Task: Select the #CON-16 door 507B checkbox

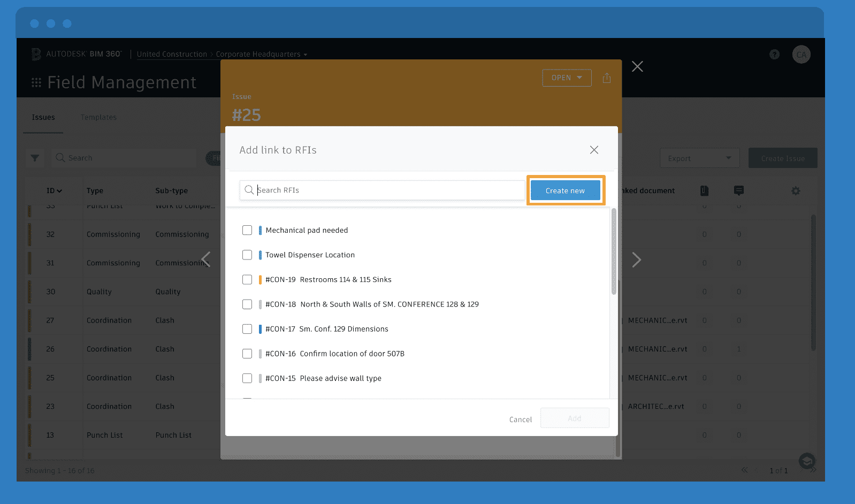Action: coord(247,353)
